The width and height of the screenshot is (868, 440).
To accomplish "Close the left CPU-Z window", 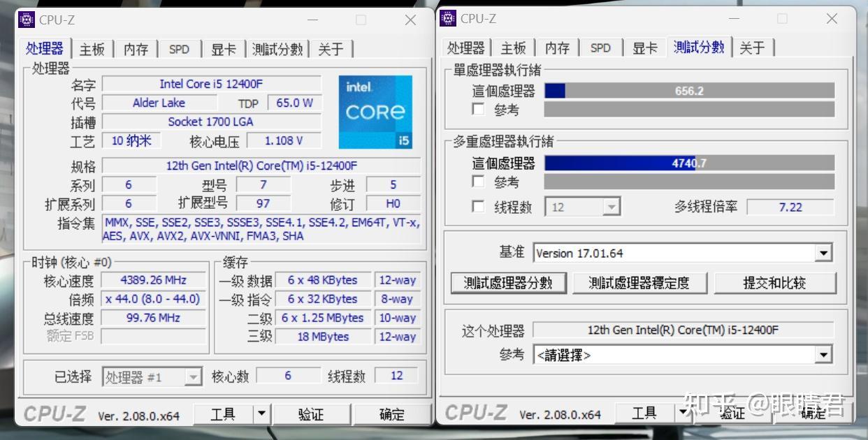I will click(x=410, y=20).
